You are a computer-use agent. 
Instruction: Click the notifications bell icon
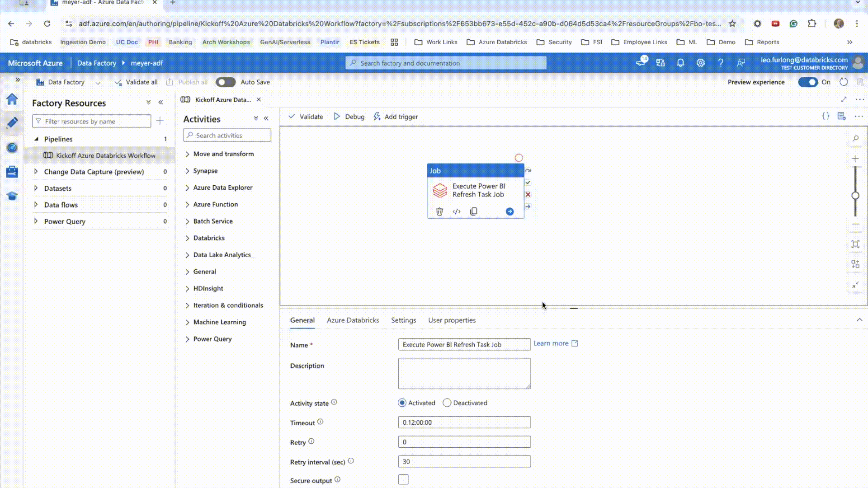[680, 63]
